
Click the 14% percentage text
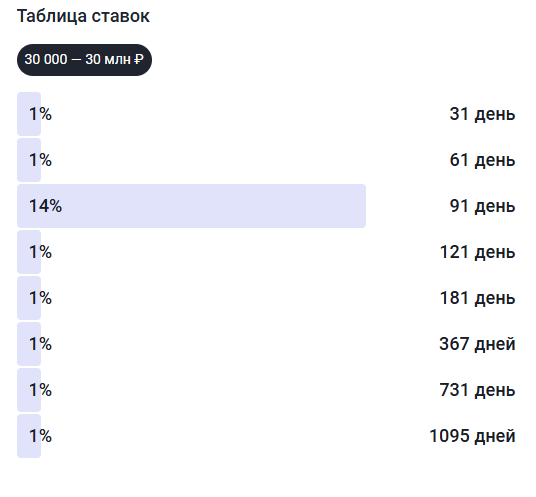[45, 206]
